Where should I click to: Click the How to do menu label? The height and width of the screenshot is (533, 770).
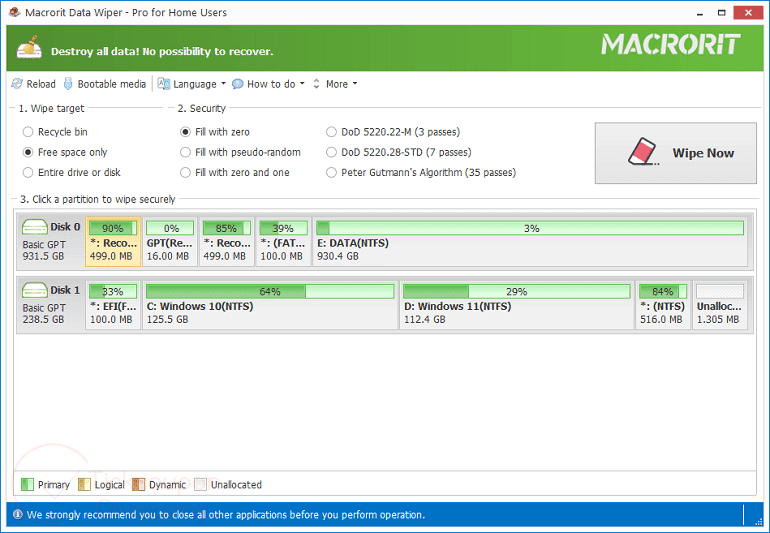pyautogui.click(x=271, y=84)
